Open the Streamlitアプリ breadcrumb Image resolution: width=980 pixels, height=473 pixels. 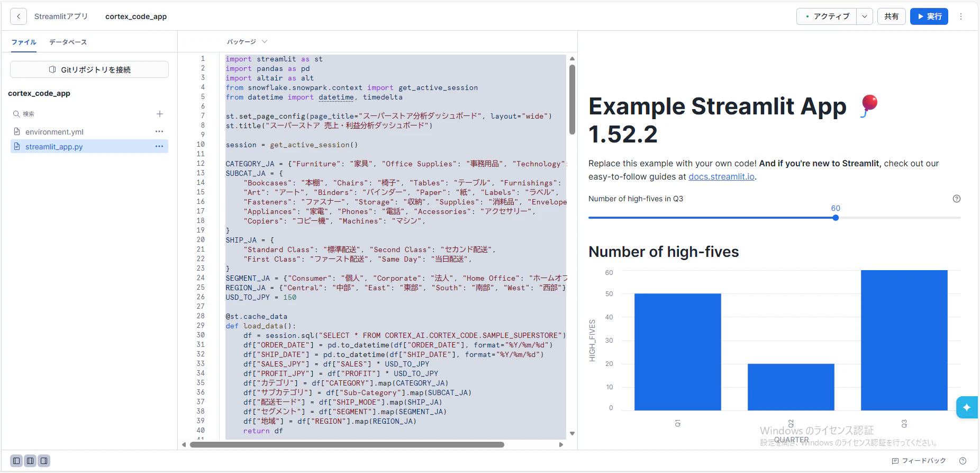[x=61, y=16]
